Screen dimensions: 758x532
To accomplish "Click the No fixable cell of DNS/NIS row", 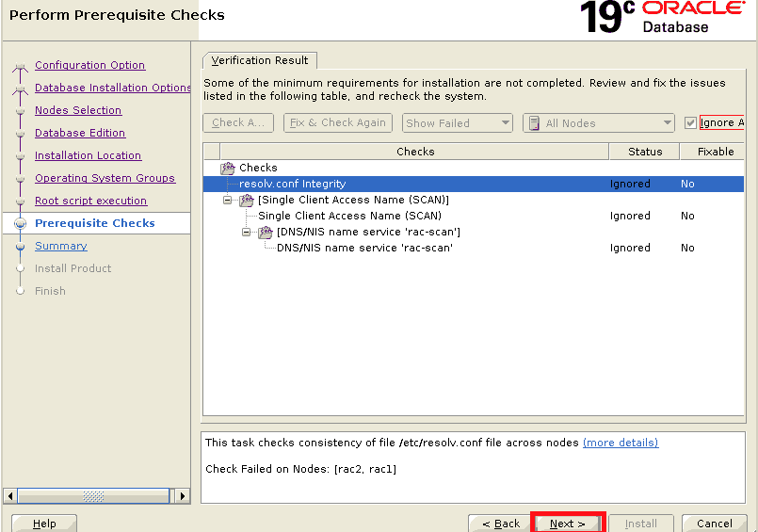I will pyautogui.click(x=687, y=248).
